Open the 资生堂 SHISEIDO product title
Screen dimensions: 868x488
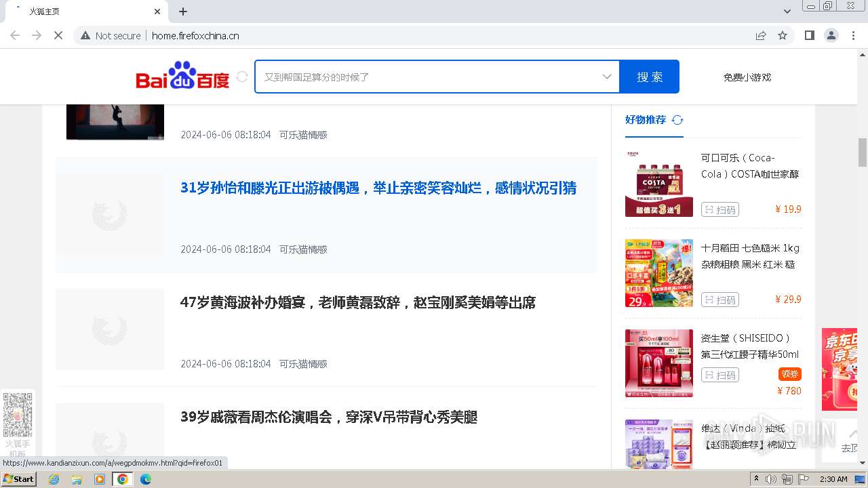click(x=750, y=346)
